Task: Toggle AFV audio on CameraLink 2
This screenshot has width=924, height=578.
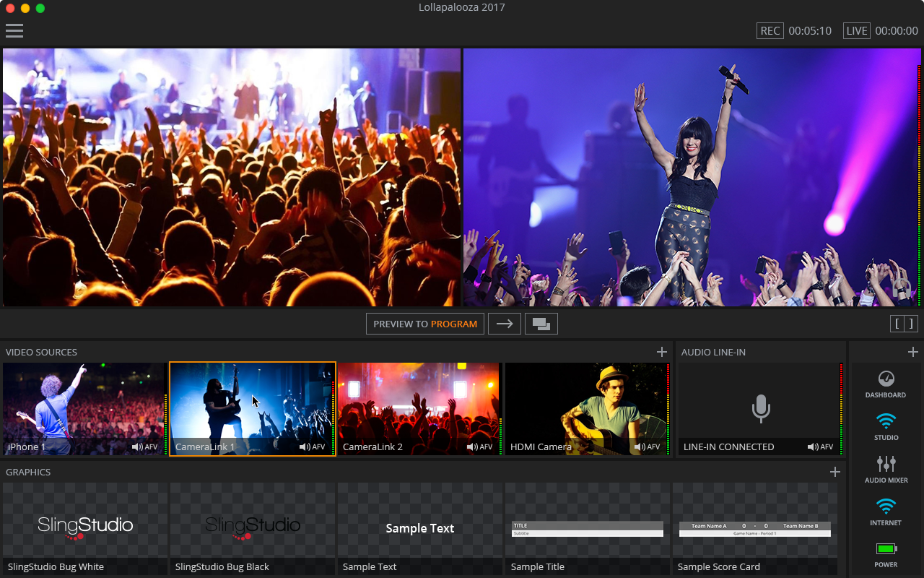Action: pos(479,447)
